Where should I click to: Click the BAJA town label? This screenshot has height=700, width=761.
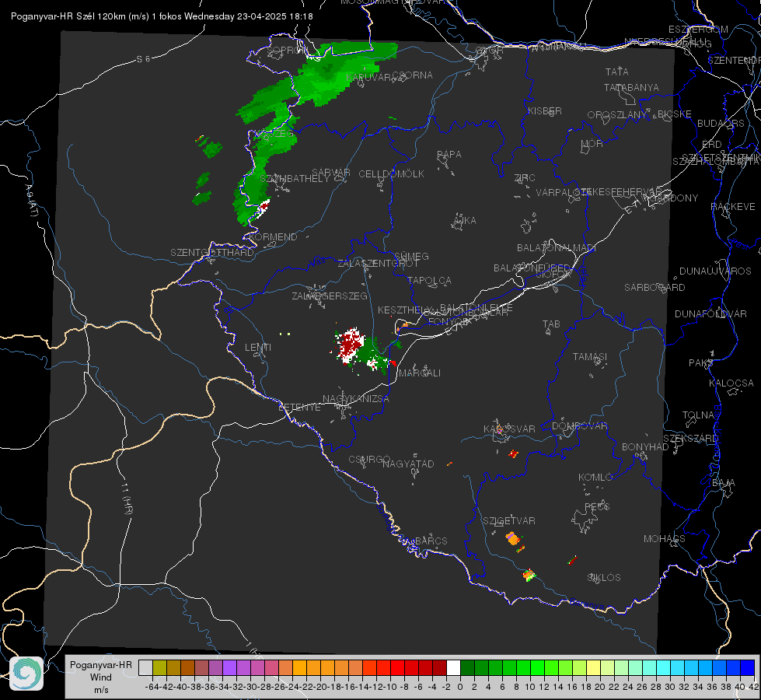pyautogui.click(x=724, y=482)
